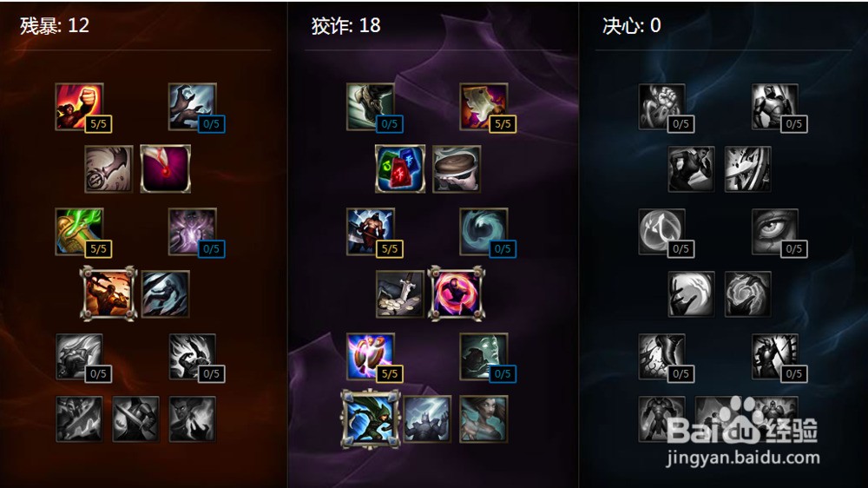Select the purple lightning body mastery icon

pyautogui.click(x=192, y=232)
